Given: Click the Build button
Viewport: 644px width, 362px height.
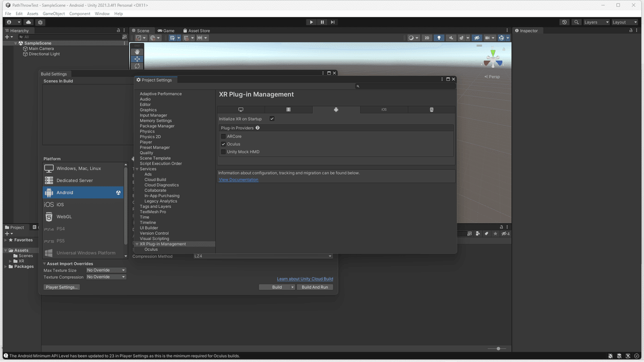Looking at the screenshot, I should coord(277,287).
